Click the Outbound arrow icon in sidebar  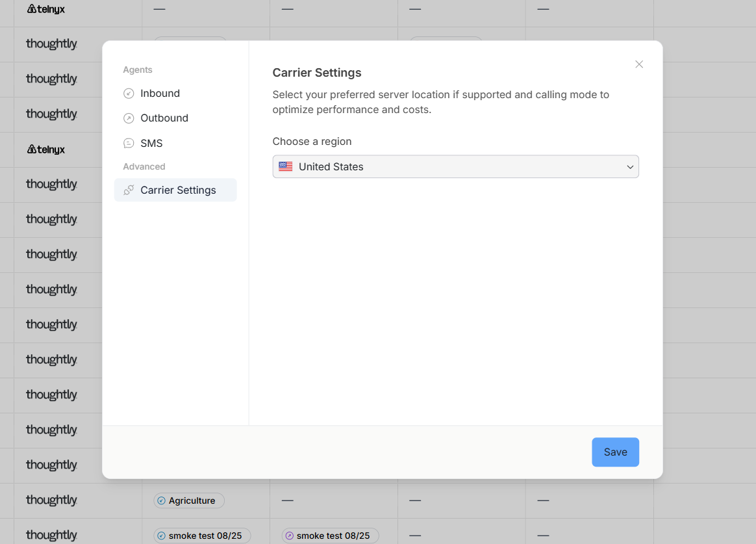click(x=129, y=118)
